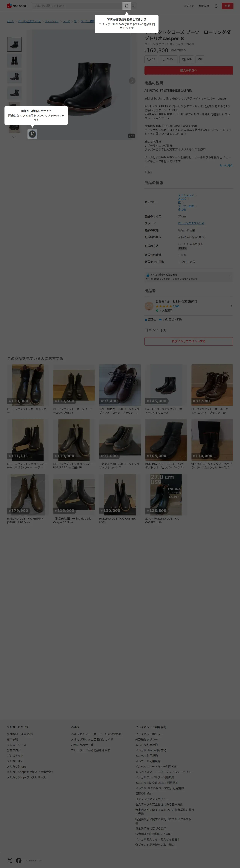Open notifications via the bell icon

[216, 6]
